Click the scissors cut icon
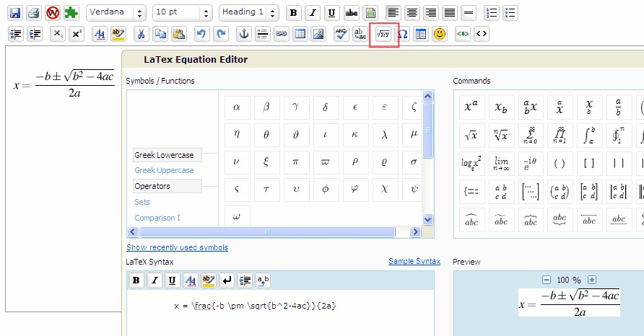Viewport: 644px width, 336px height. [x=142, y=34]
